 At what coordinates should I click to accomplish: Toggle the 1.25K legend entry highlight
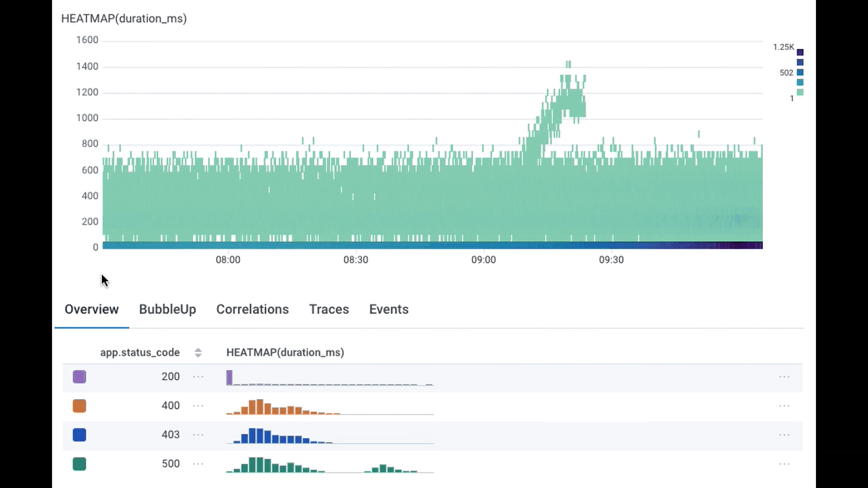pos(799,52)
